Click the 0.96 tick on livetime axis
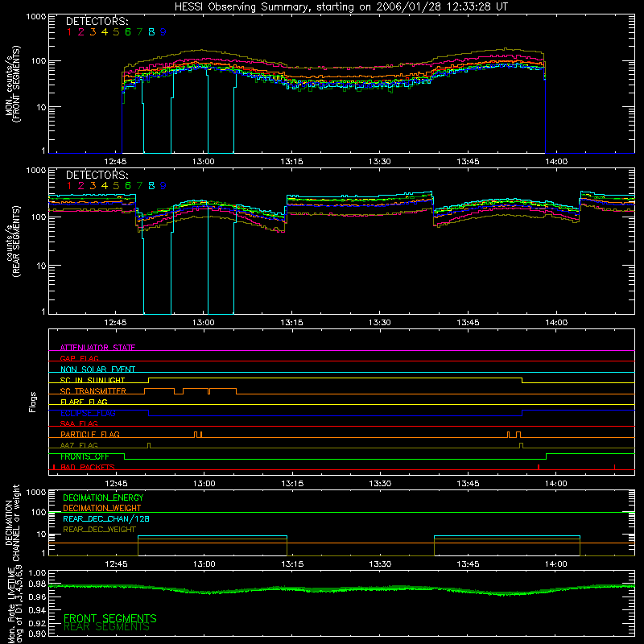 click(x=37, y=597)
